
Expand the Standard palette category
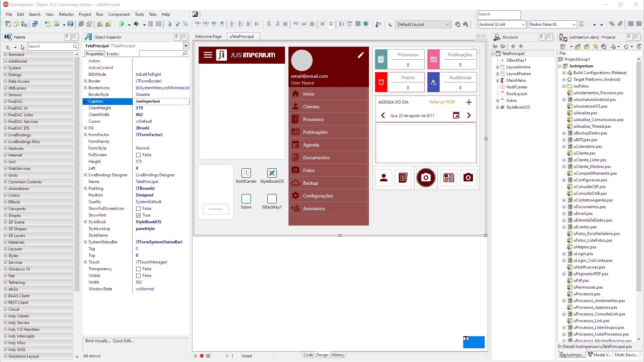tap(5, 54)
